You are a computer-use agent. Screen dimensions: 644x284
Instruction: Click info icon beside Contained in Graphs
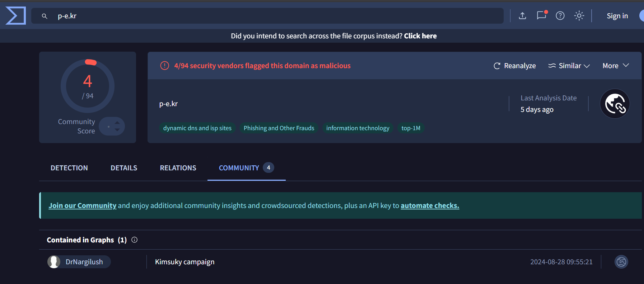[135, 240]
